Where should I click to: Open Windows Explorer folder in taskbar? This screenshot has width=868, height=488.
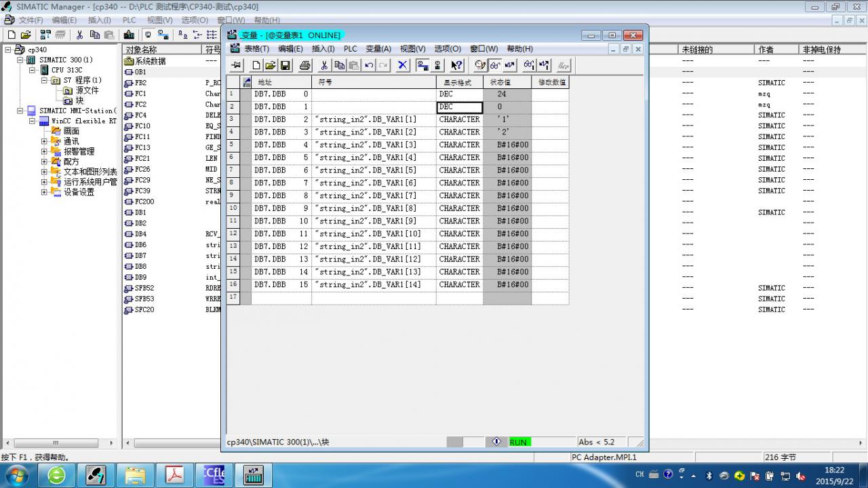coord(136,474)
